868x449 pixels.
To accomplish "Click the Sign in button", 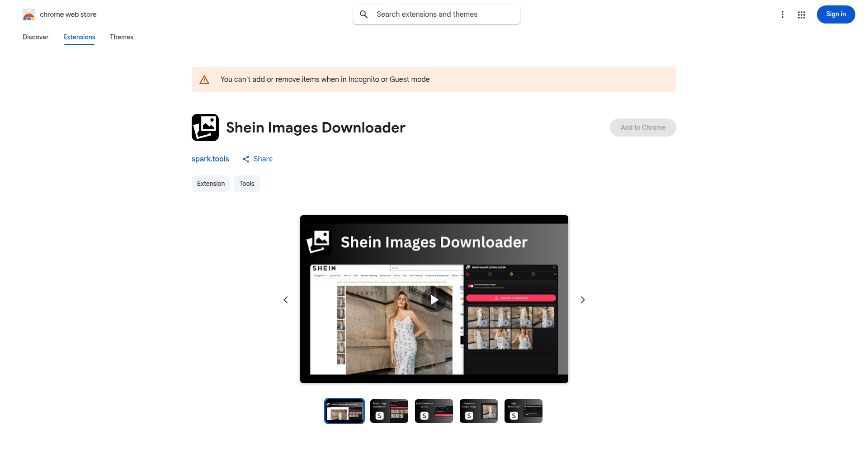I will point(835,14).
